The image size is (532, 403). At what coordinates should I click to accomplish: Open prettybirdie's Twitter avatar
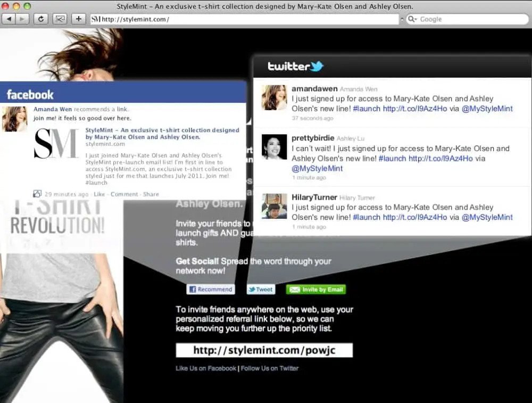(274, 147)
